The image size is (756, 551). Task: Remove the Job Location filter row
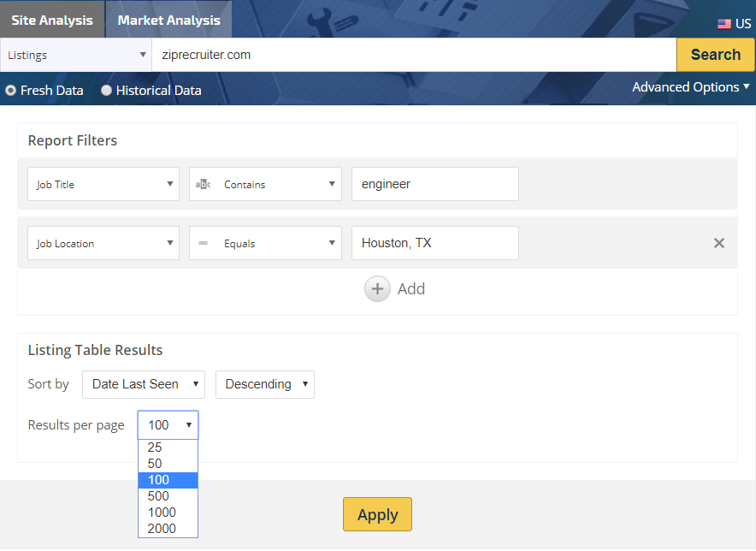point(719,243)
